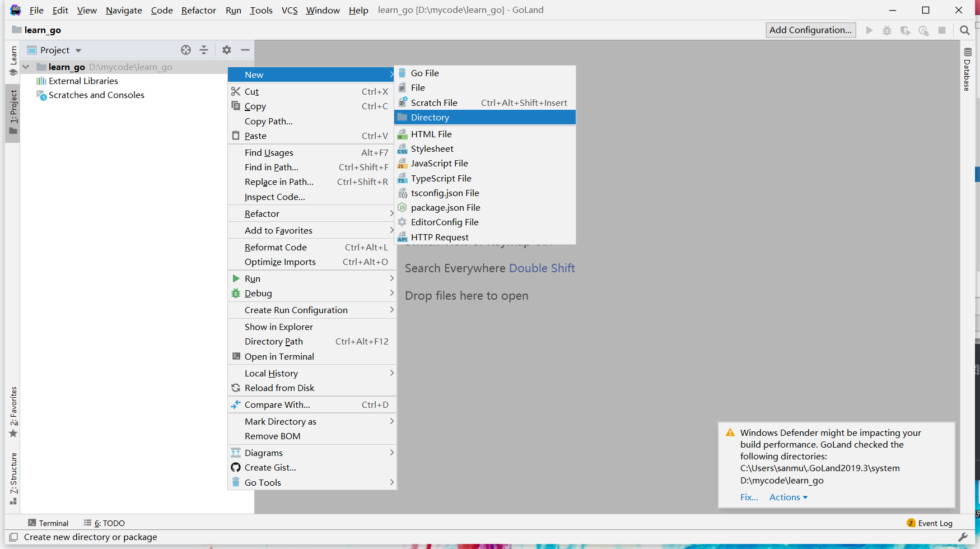Screen dimensions: 980x549
Task: Open Actions dropdown in notification
Action: (788, 497)
